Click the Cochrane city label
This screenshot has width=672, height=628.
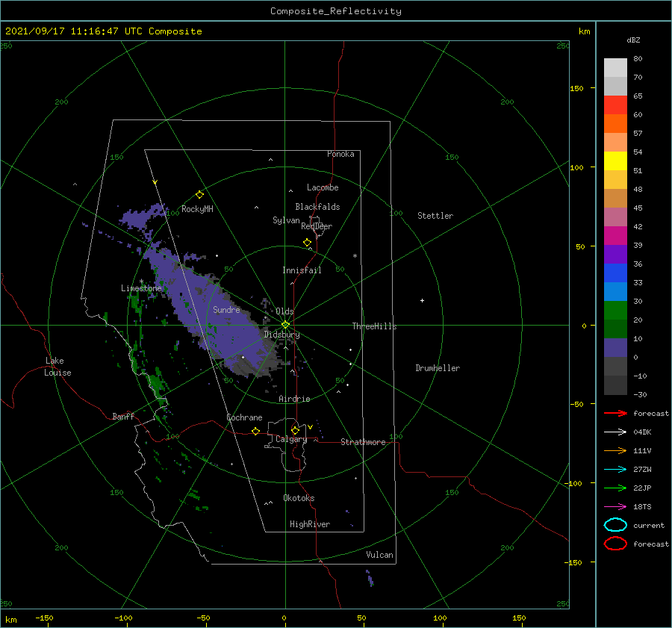(x=244, y=417)
